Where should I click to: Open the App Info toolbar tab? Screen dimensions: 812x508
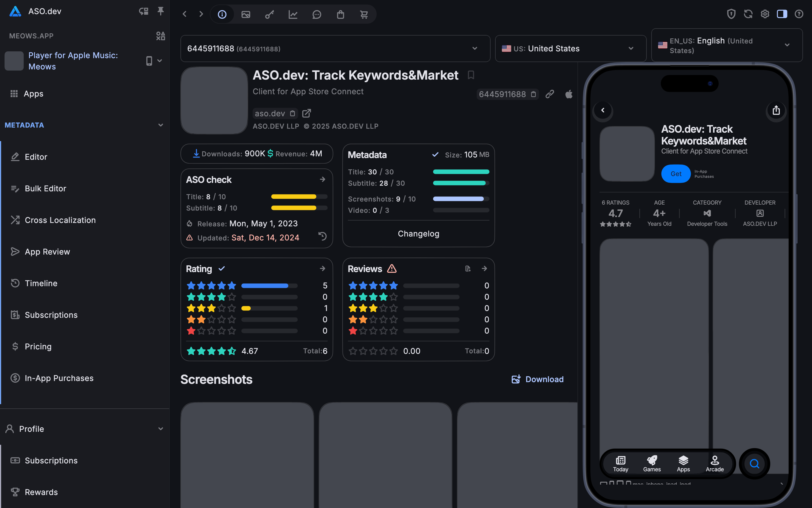[x=222, y=14]
